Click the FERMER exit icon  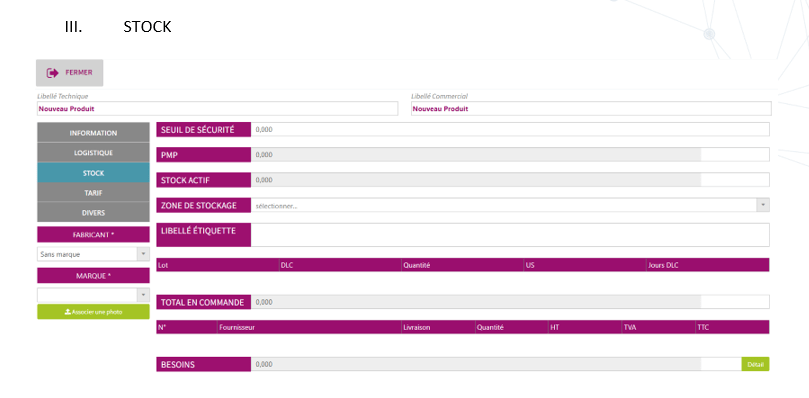52,73
